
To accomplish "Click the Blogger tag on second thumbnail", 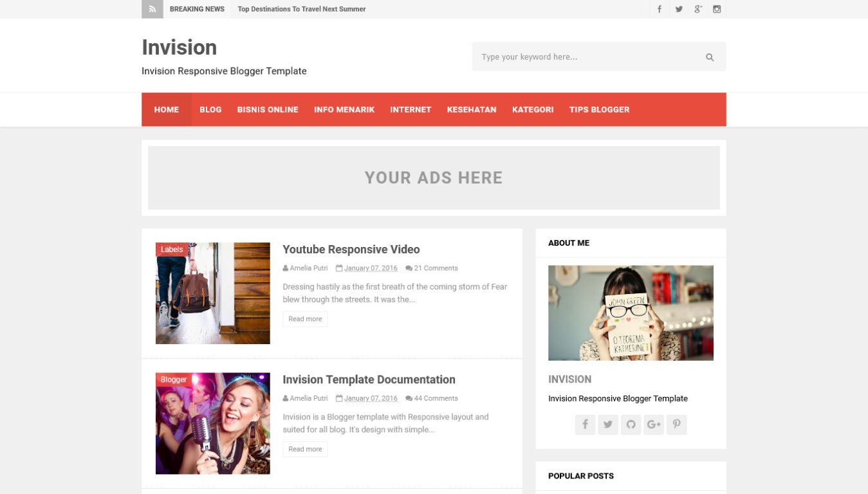I will 174,380.
